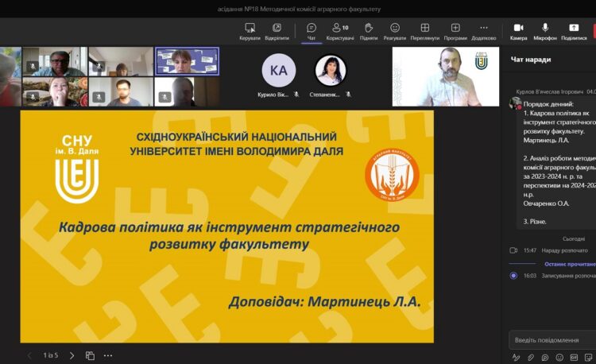The width and height of the screenshot is (596, 364).
Task: Click the Поділитися share screen button
Action: tap(574, 31)
